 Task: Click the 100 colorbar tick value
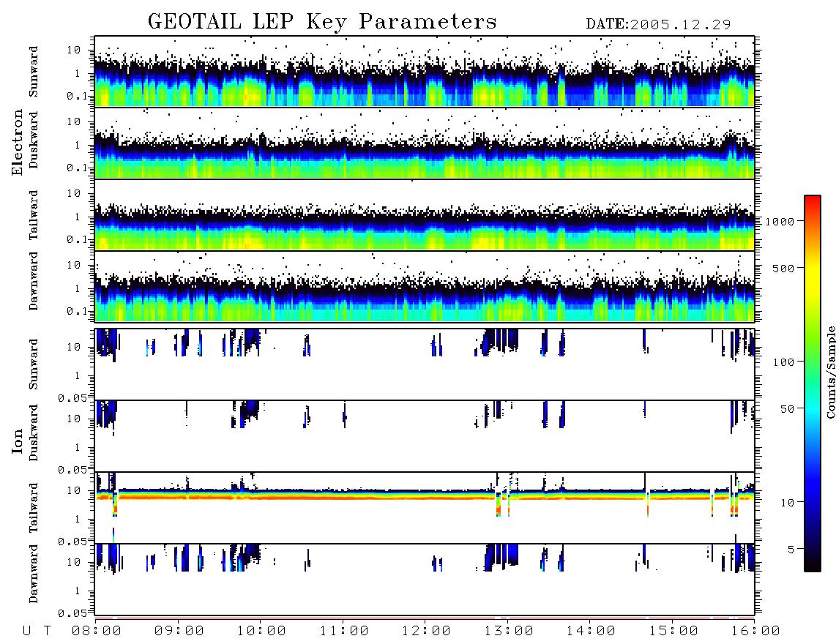click(x=784, y=362)
